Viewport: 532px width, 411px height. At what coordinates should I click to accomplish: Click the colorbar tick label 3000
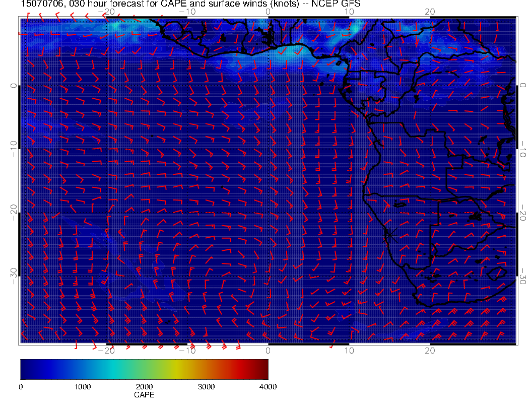point(206,387)
